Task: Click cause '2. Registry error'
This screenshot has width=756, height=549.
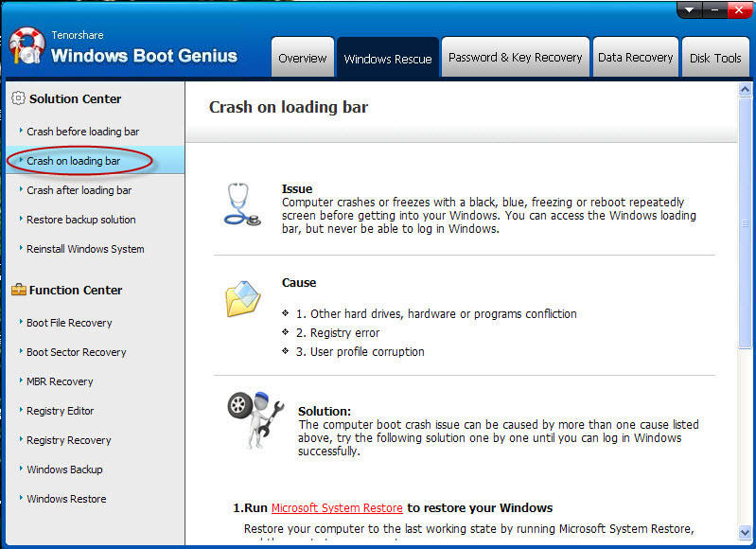Action: (338, 333)
